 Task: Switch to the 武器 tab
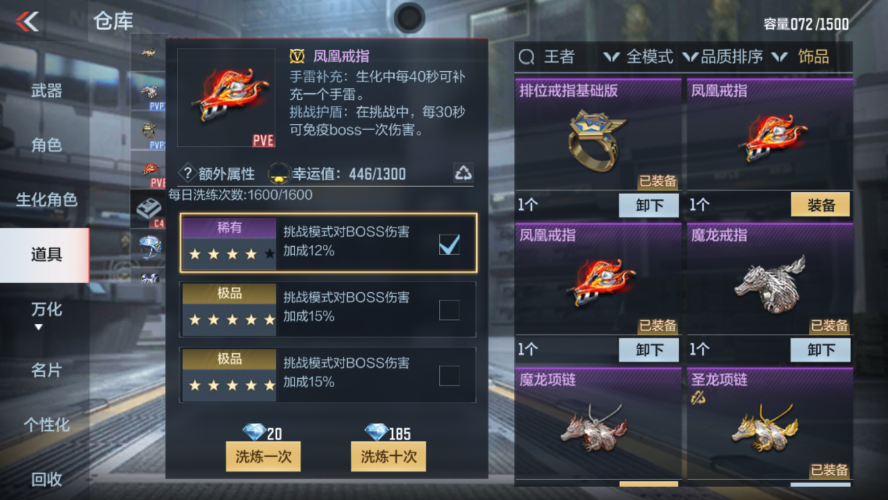pyautogui.click(x=46, y=91)
